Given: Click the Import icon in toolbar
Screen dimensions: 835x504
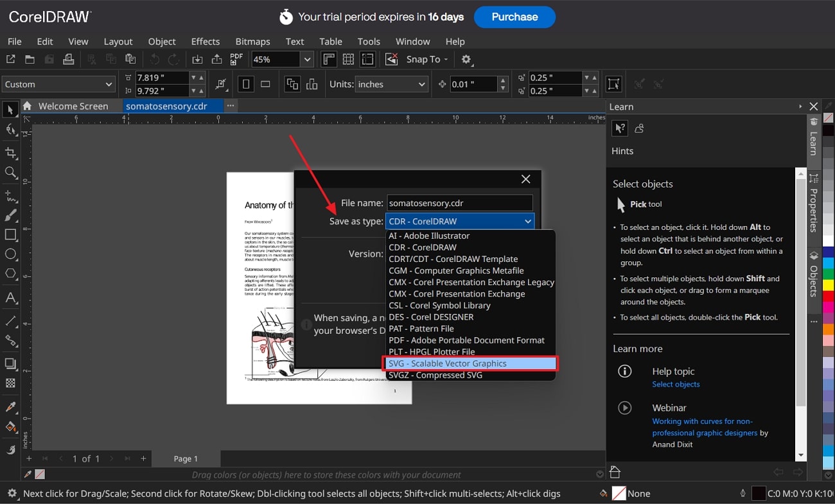Looking at the screenshot, I should (197, 59).
